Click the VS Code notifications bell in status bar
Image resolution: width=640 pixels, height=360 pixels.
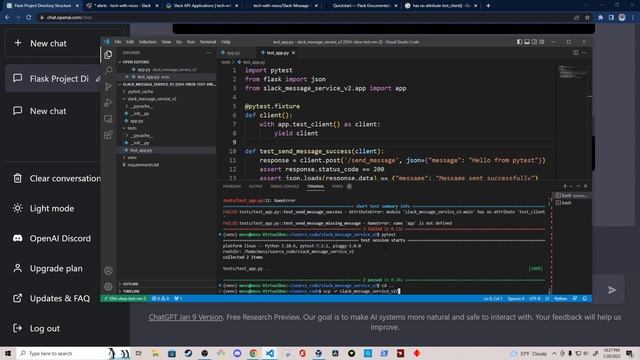584,299
